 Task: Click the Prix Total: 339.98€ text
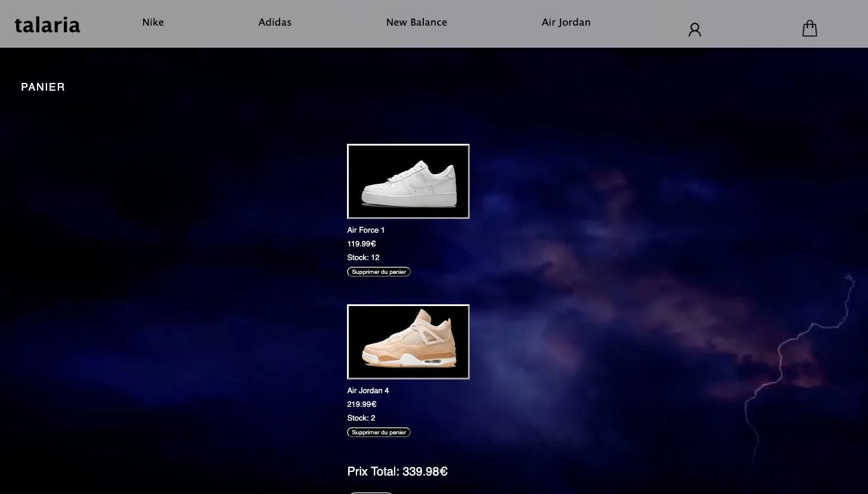398,472
